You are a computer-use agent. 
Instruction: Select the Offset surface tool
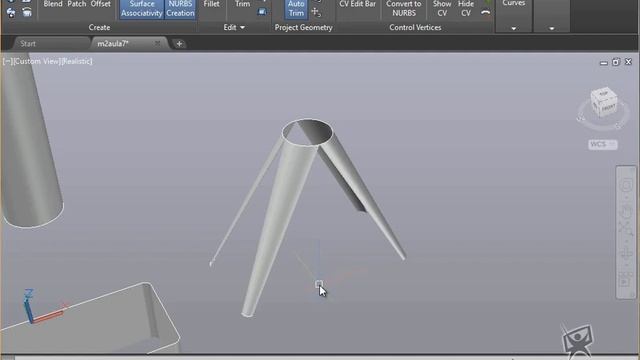pos(100,4)
